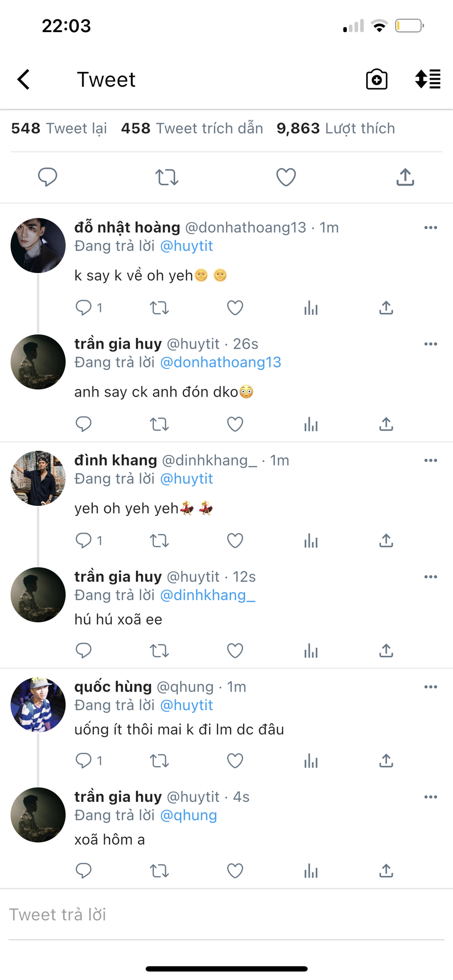Retweet đình khang's reply

click(159, 541)
